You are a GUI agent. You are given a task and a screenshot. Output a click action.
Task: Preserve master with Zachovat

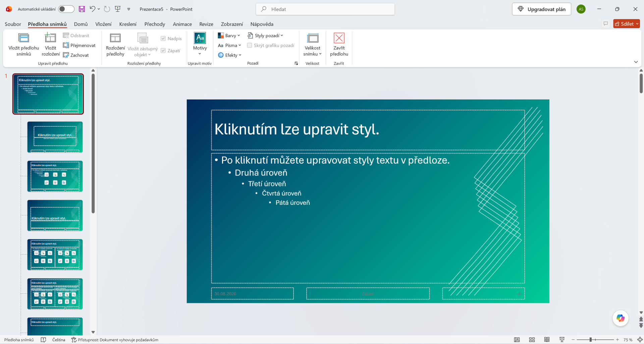76,55
